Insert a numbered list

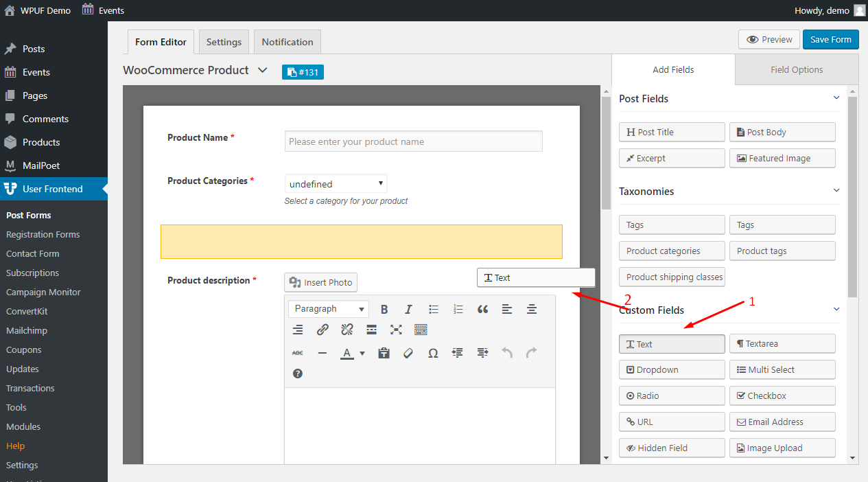(458, 309)
